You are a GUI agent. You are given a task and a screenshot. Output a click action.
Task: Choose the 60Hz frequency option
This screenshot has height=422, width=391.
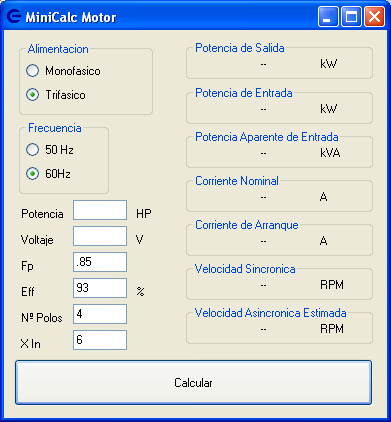point(32,174)
